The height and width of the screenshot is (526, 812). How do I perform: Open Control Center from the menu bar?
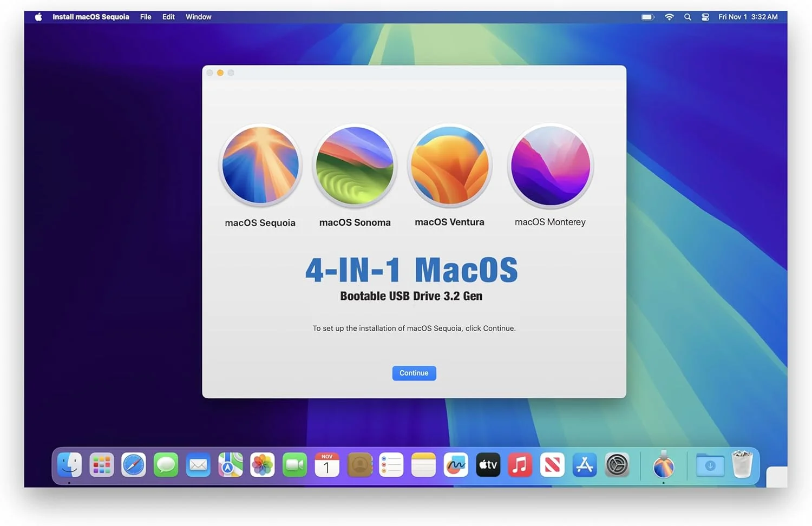tap(705, 17)
